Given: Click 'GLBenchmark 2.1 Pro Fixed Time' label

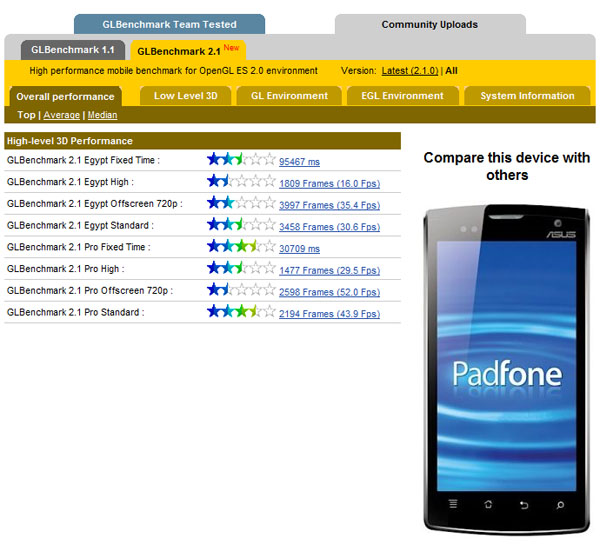Looking at the screenshot, I should (79, 247).
